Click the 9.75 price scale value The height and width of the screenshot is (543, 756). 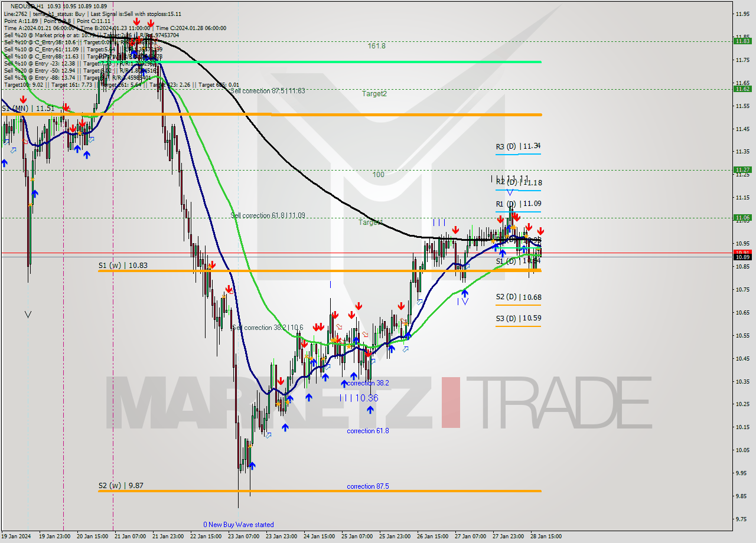tap(742, 519)
